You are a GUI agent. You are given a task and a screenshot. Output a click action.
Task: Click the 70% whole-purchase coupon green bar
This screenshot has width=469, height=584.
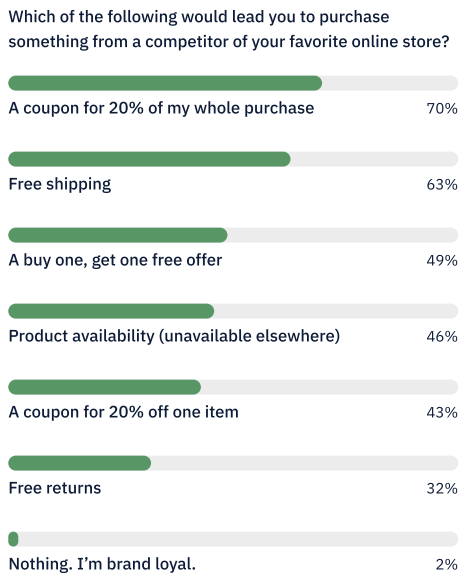point(165,83)
